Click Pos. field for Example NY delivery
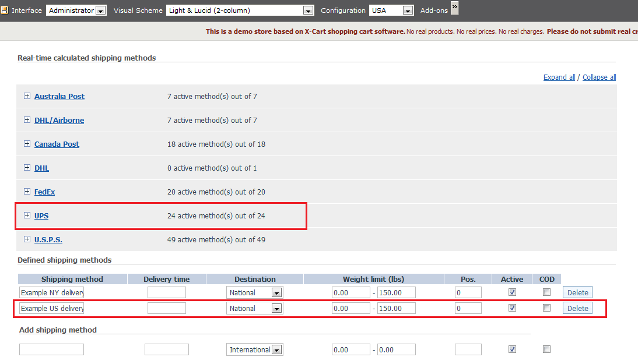The image size is (638, 364). (x=468, y=292)
